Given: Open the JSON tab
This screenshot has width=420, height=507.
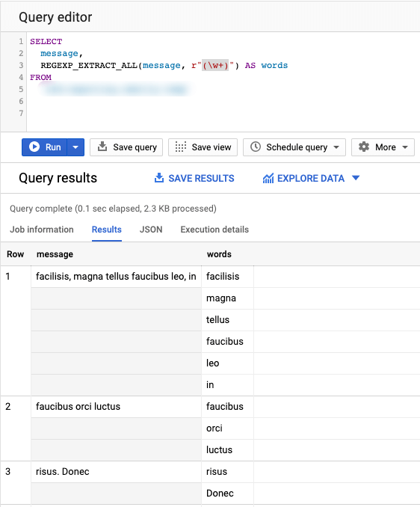Looking at the screenshot, I should [x=151, y=230].
